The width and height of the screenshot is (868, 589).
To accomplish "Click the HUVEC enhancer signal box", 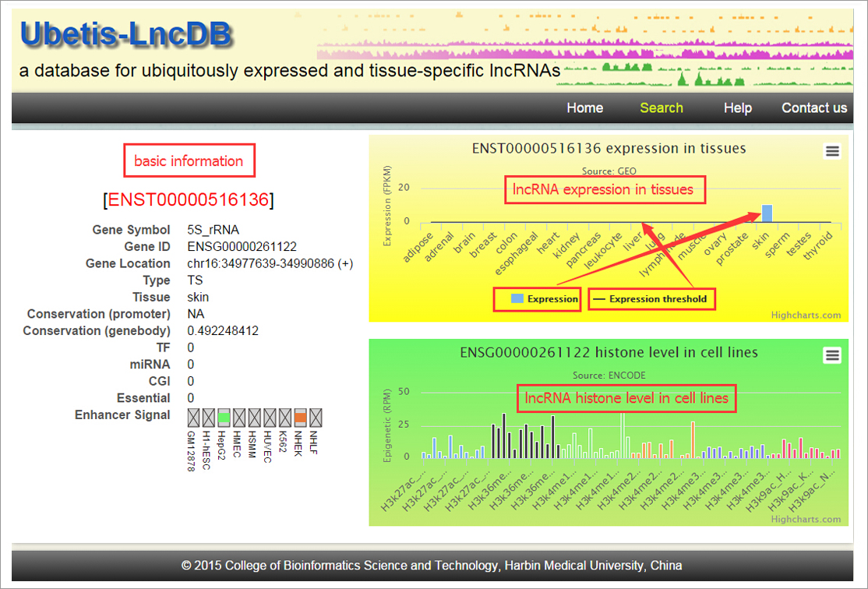I will 270,418.
